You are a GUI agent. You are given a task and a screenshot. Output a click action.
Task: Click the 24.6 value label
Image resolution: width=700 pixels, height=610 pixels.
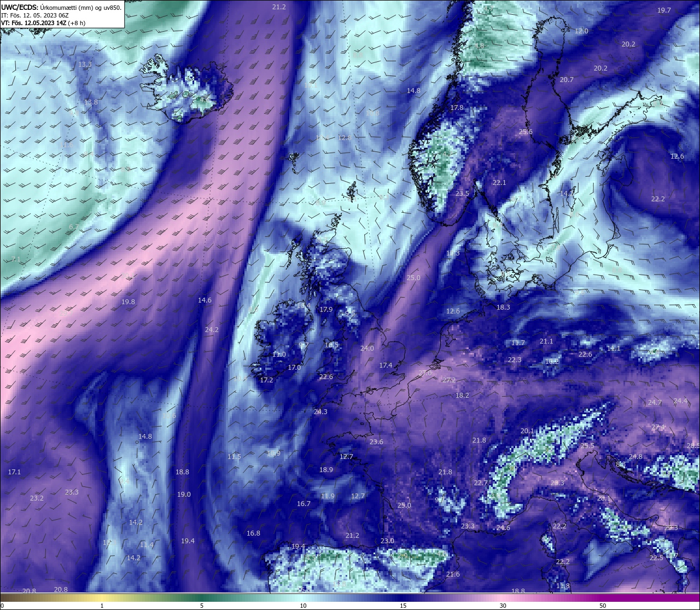click(503, 528)
